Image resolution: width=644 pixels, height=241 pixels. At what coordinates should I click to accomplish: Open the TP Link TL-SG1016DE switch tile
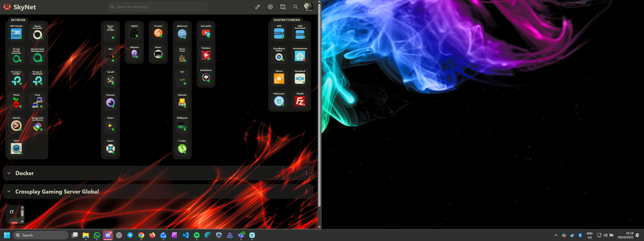[x=37, y=78]
